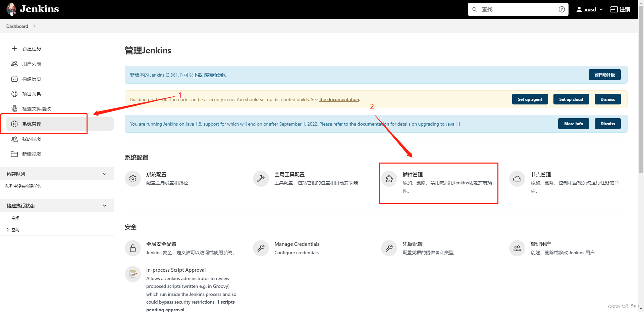Click the user avatar icon next to xusd

point(579,9)
